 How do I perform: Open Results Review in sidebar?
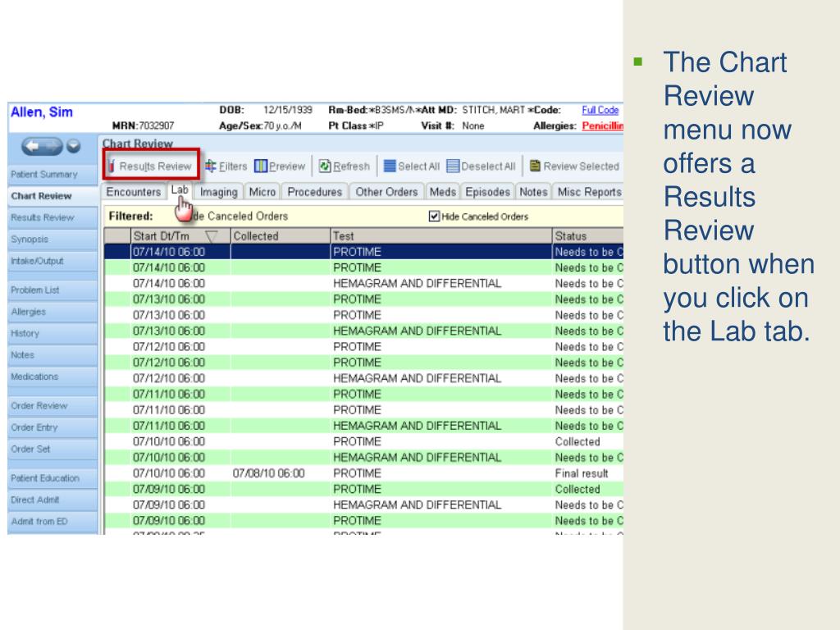pyautogui.click(x=52, y=217)
